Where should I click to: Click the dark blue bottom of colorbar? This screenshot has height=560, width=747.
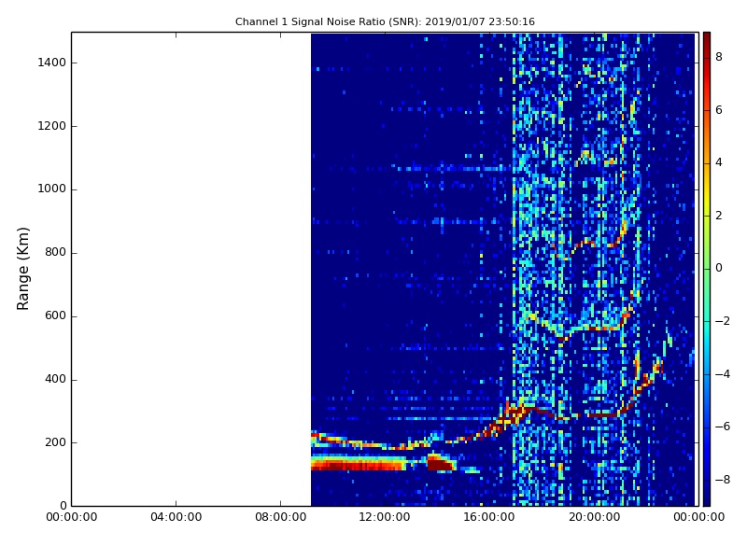707,496
